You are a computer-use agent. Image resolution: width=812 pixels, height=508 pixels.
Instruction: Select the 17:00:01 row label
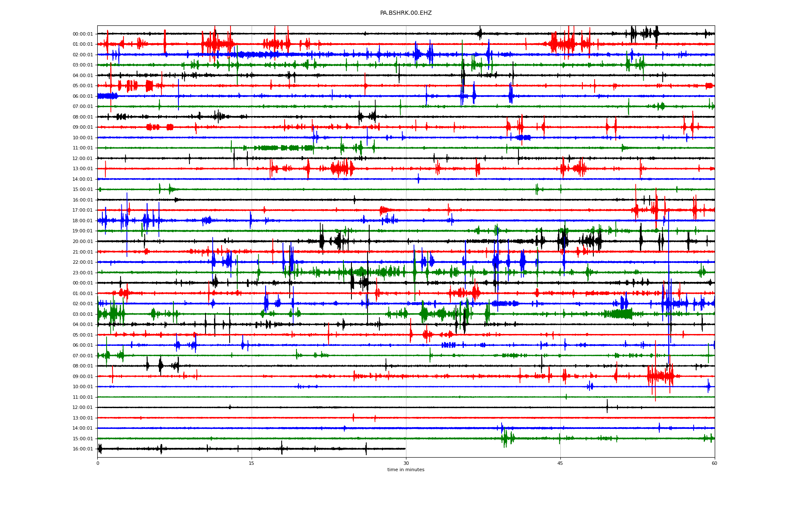pos(82,210)
